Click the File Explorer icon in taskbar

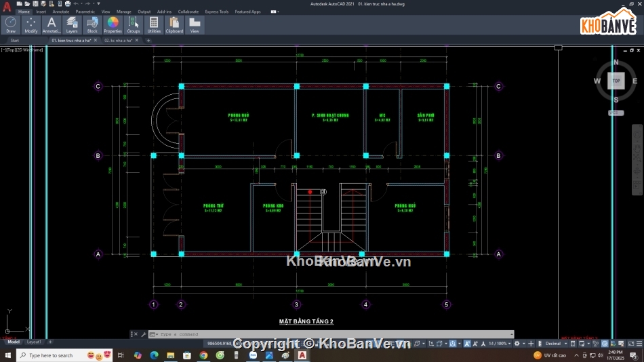pos(170,355)
